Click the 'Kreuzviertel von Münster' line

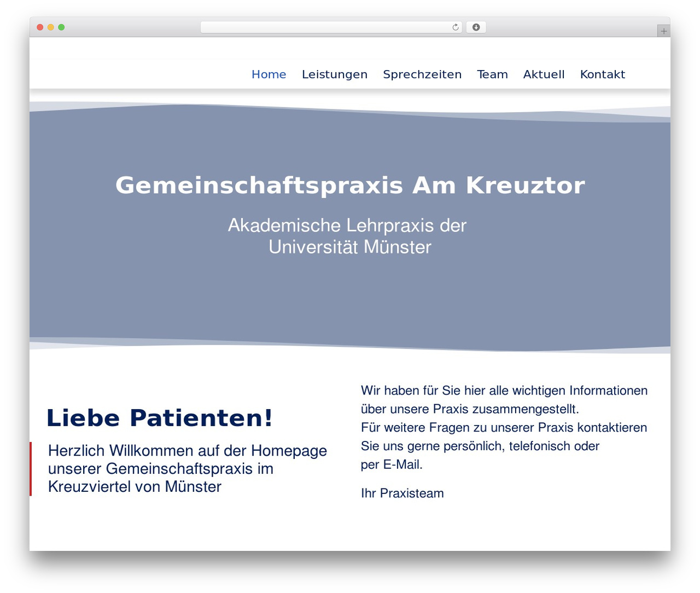[135, 487]
